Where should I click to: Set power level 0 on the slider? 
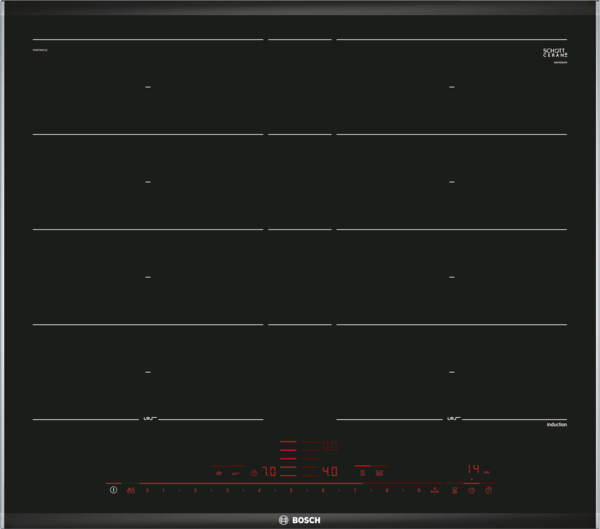148,491
